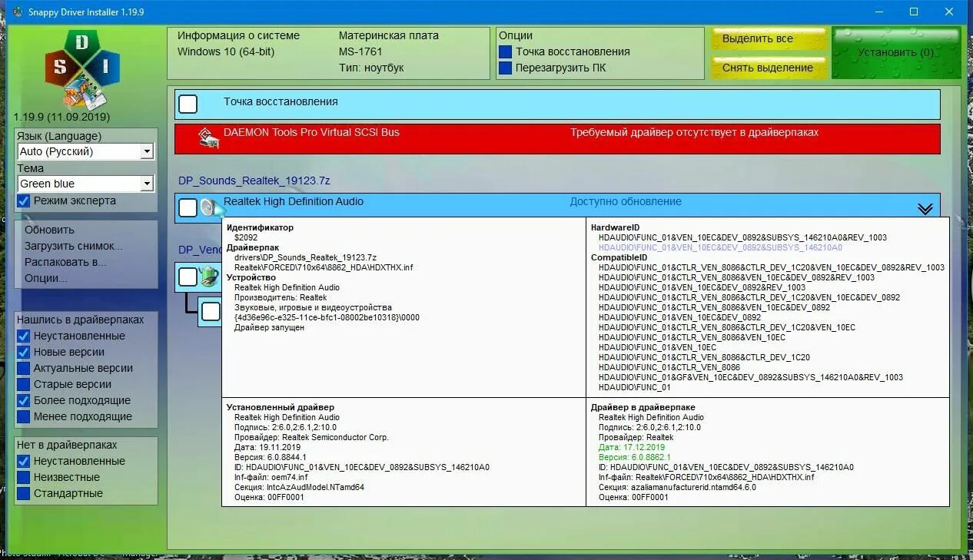
Task: Toggle the Новые версии filter
Action: click(24, 352)
